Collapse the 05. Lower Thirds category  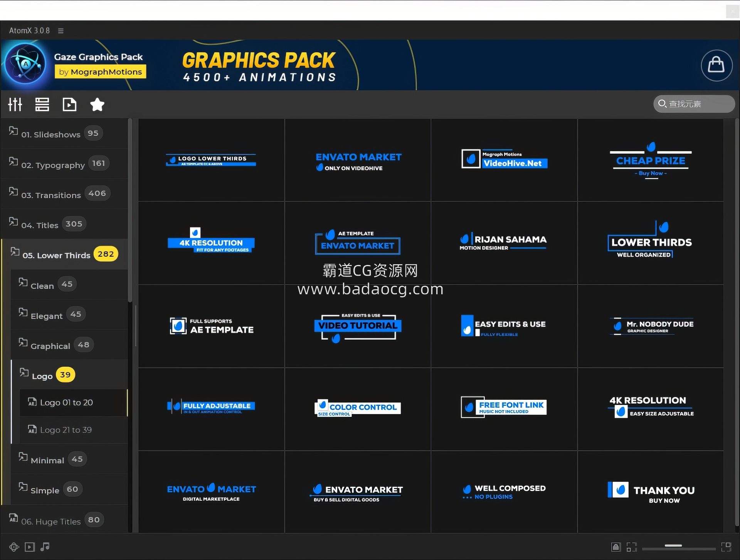click(64, 254)
